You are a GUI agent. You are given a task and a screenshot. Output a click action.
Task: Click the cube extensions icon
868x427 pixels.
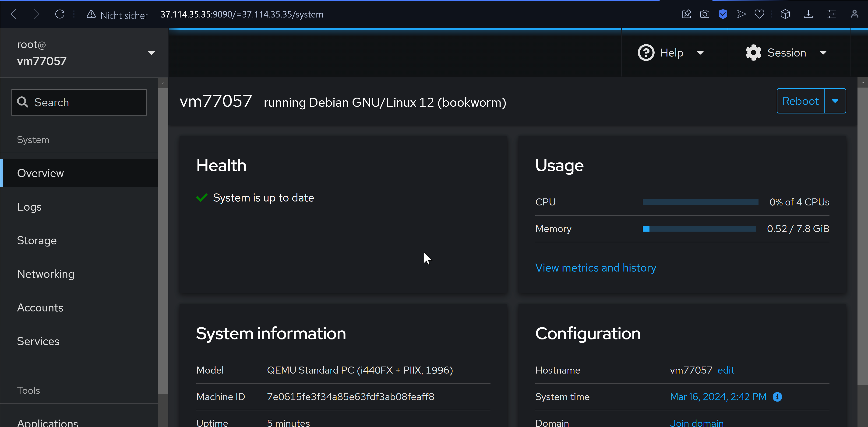[785, 14]
